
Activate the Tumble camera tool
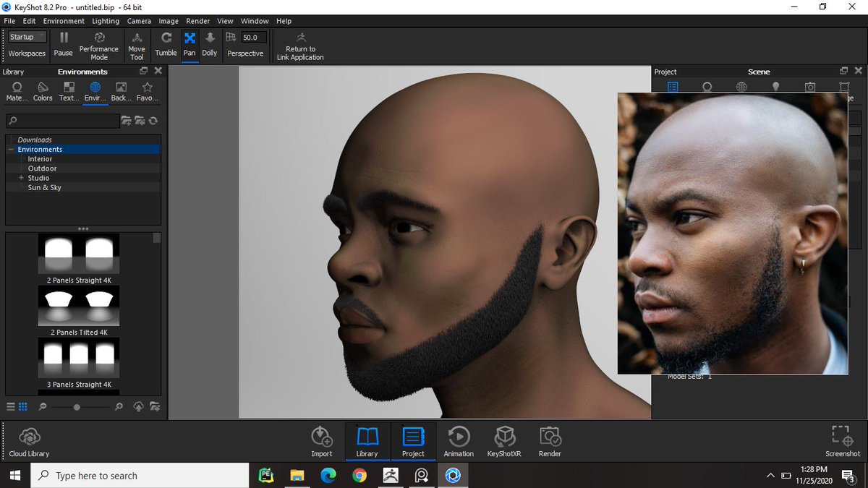point(166,44)
